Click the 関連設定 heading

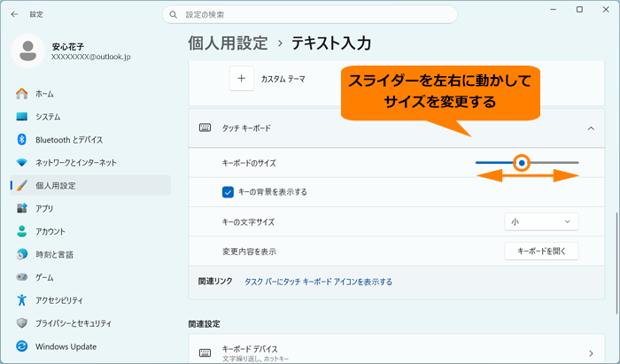pyautogui.click(x=204, y=324)
